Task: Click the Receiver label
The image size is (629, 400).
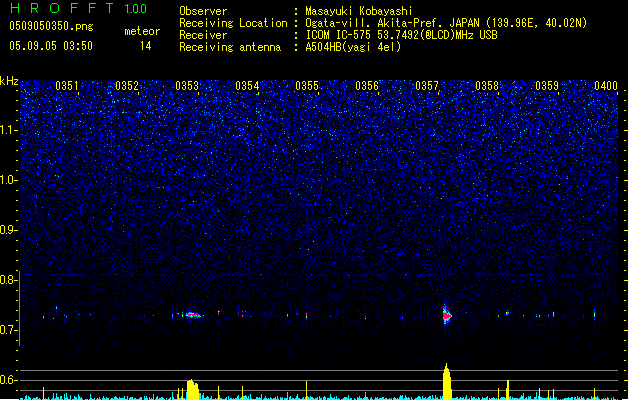Action: tap(203, 35)
